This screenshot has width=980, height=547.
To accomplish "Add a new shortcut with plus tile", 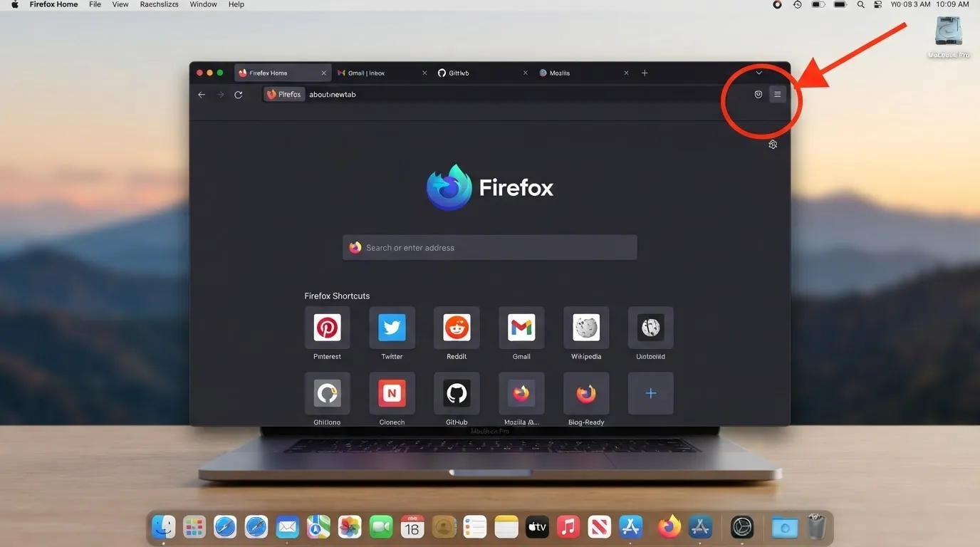I will click(x=650, y=393).
